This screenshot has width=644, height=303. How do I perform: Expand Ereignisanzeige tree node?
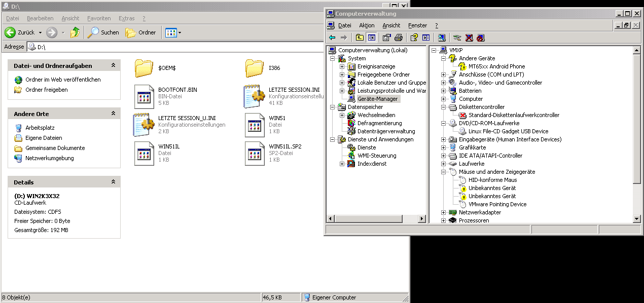coord(342,66)
